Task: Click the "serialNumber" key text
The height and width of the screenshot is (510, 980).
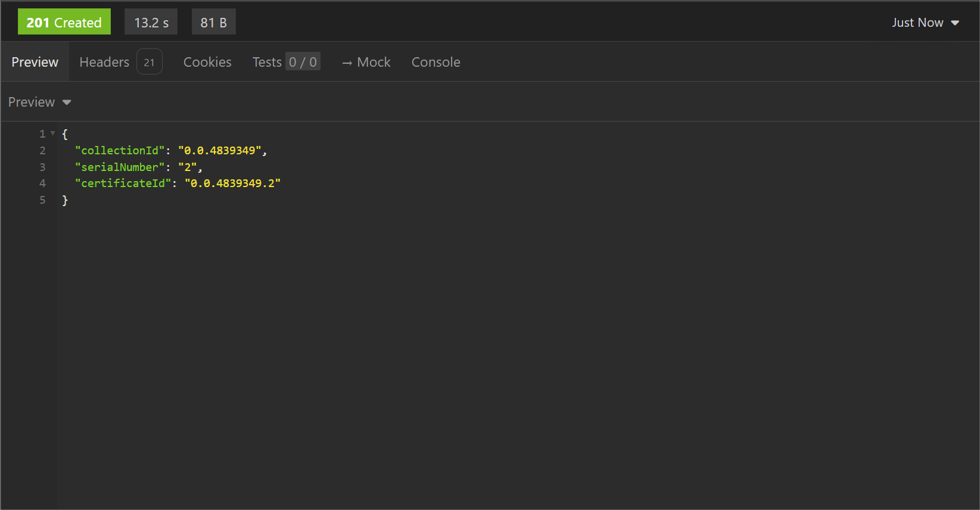Action: (x=120, y=167)
